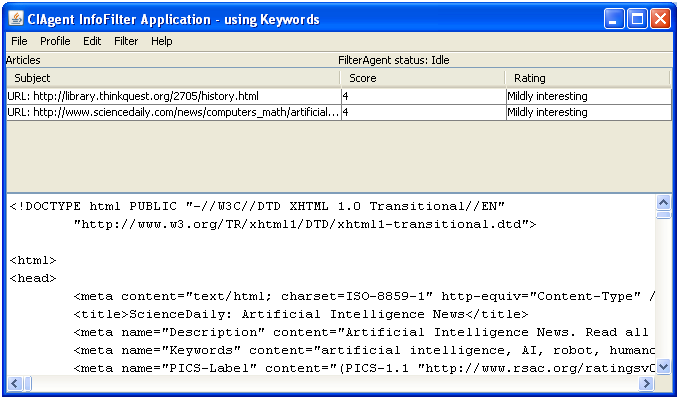679x399 pixels.
Task: Click the <head> tag line
Action: point(33,278)
